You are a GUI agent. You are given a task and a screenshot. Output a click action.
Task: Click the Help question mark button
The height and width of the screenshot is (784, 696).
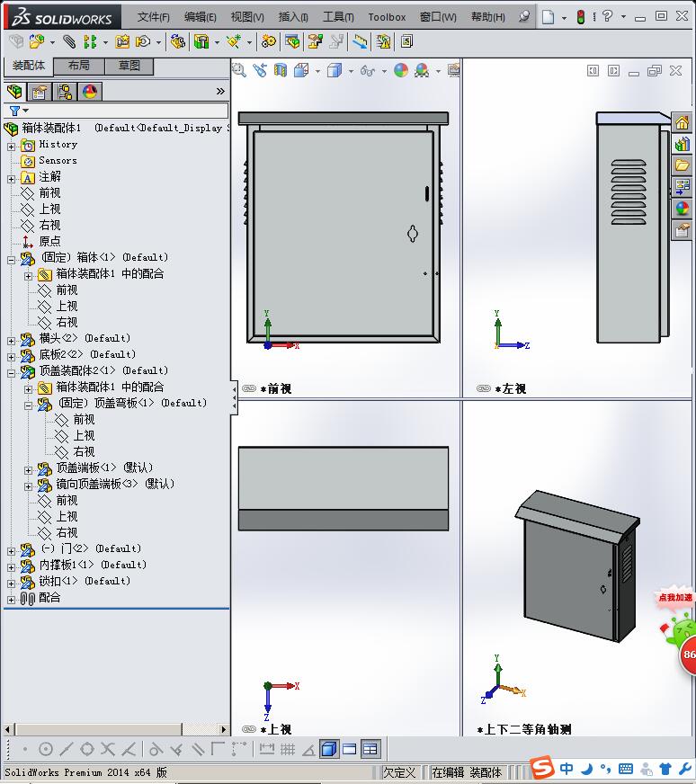tap(607, 17)
